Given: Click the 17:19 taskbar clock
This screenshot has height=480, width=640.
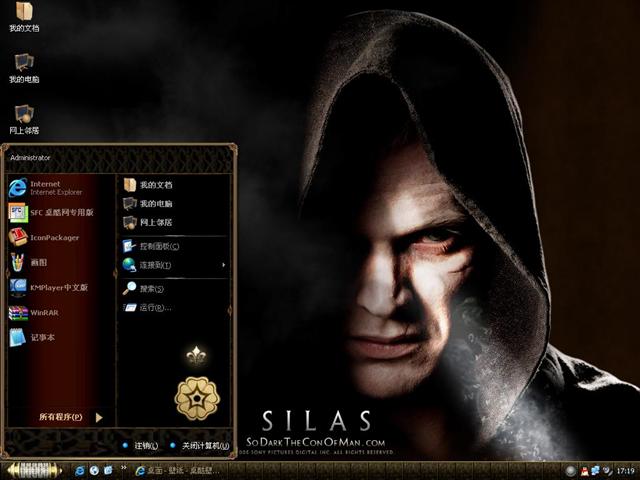Looking at the screenshot, I should (625, 471).
